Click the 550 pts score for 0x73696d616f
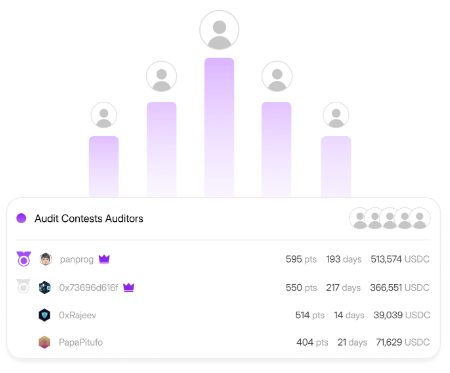The height and width of the screenshot is (373, 450). point(301,288)
